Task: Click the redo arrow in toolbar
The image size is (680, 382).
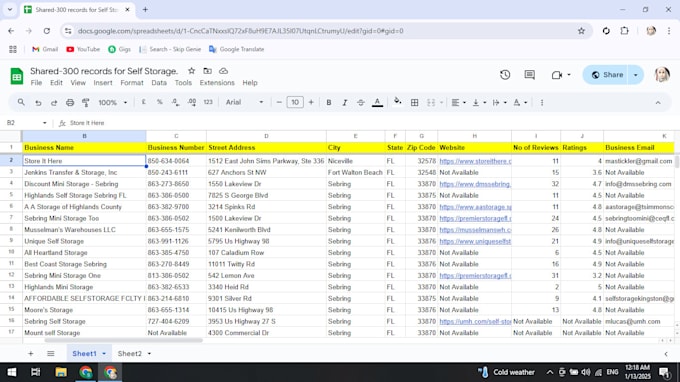Action: tap(54, 103)
